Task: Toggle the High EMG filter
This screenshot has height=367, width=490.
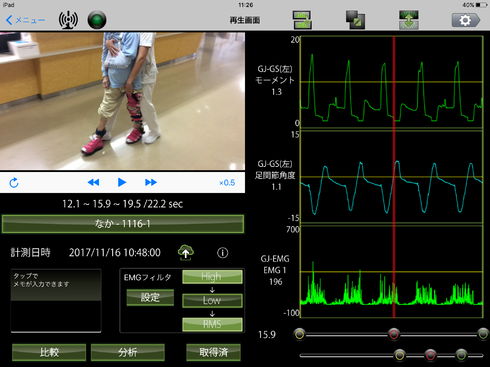Action: pos(212,277)
